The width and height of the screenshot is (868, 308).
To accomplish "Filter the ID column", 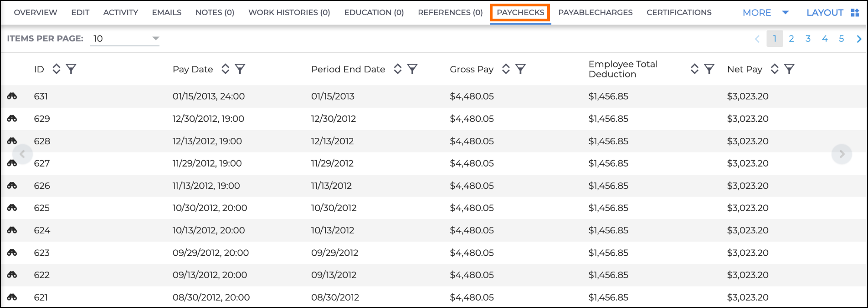I will click(x=71, y=69).
